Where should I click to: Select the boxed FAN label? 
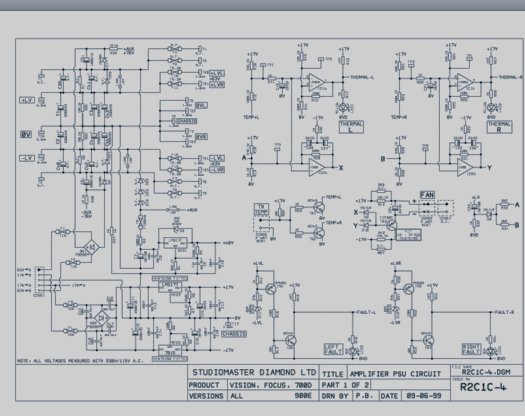point(427,195)
